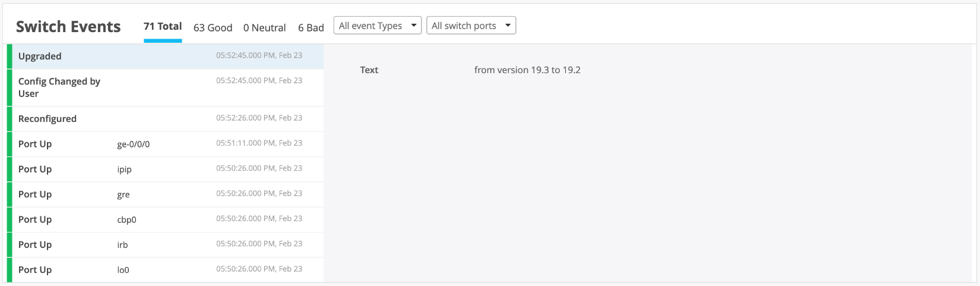
Task: Open the All event Types dropdown
Action: [378, 26]
